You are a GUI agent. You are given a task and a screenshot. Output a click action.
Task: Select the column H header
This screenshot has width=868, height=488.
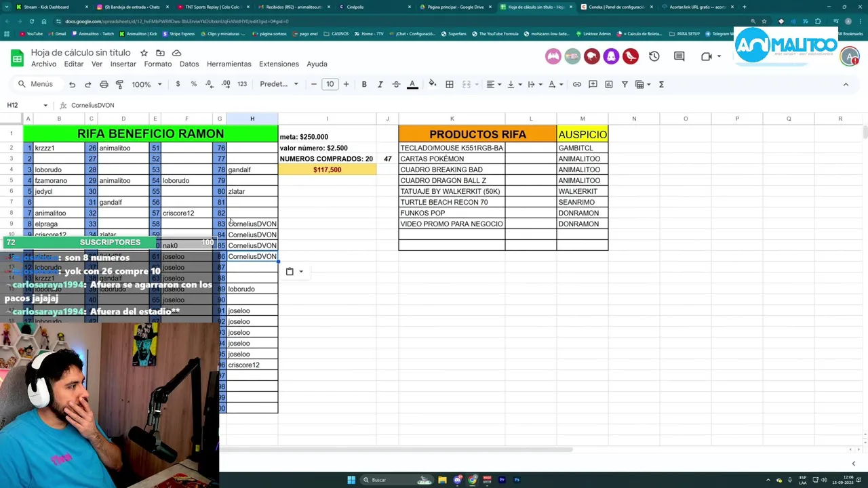(x=252, y=119)
